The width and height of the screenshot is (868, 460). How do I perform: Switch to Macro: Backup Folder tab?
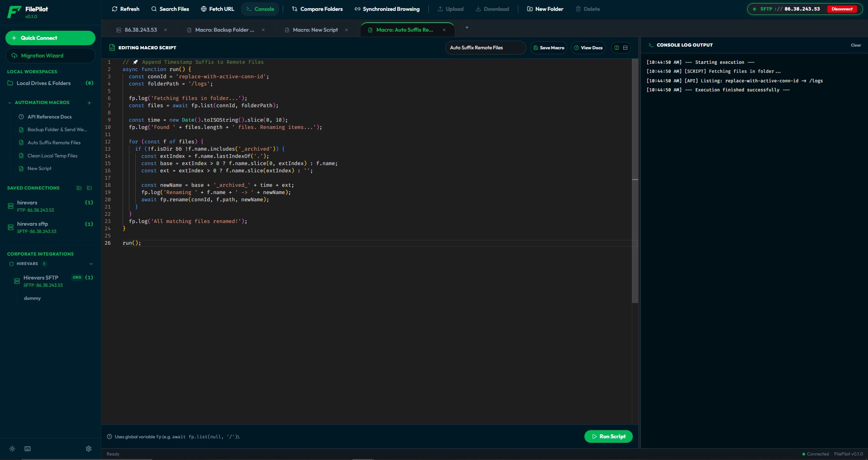[x=224, y=30]
